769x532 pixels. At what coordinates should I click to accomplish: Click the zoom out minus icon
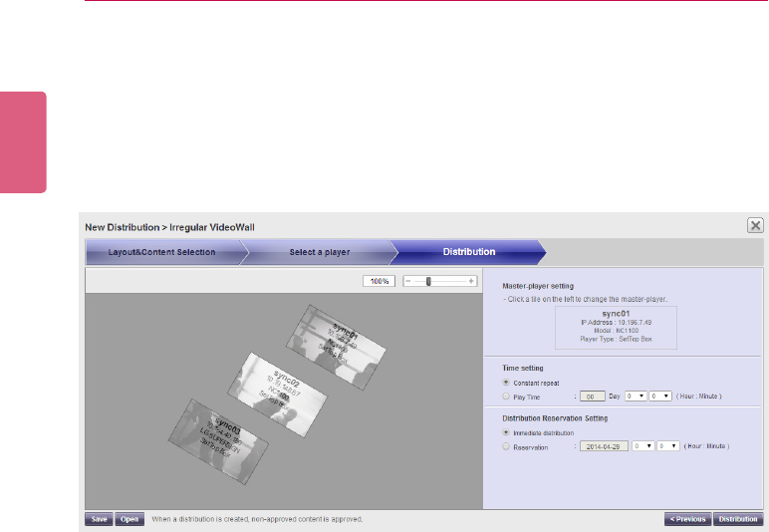tap(408, 281)
